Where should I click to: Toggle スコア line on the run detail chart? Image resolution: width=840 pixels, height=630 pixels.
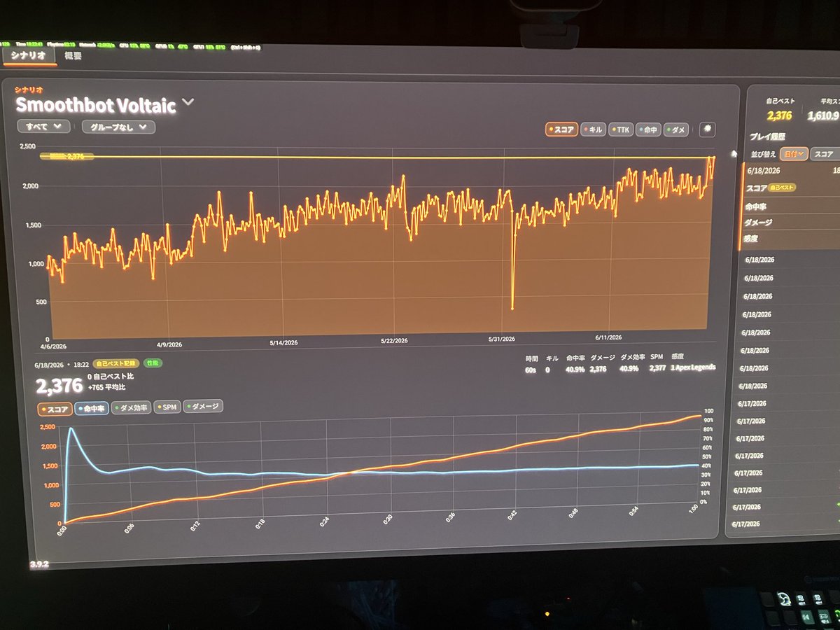coord(55,409)
